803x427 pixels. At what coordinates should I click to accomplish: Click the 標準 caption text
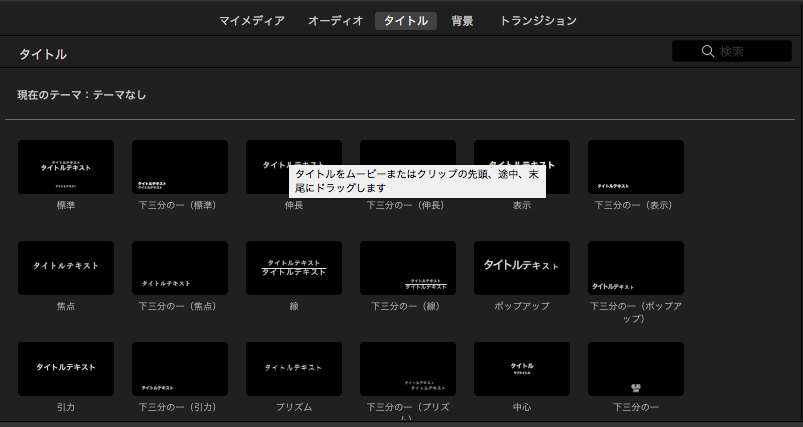pyautogui.click(x=66, y=205)
